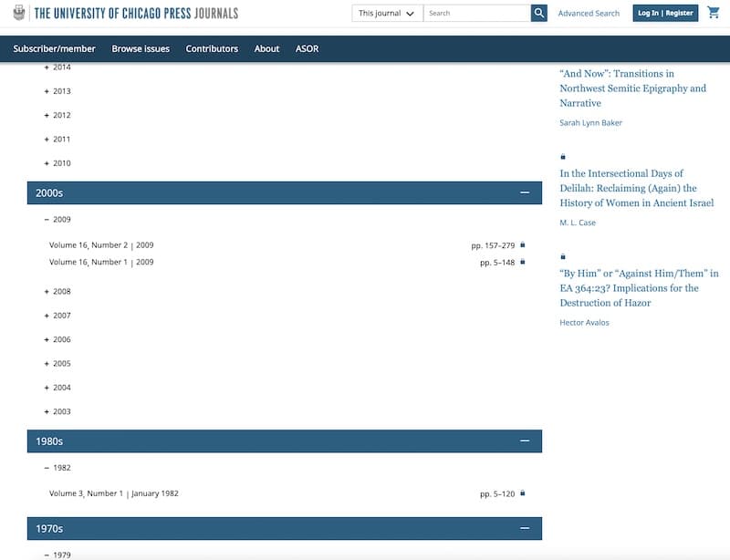Image resolution: width=730 pixels, height=560 pixels.
Task: Focus the Search input field
Action: point(476,13)
